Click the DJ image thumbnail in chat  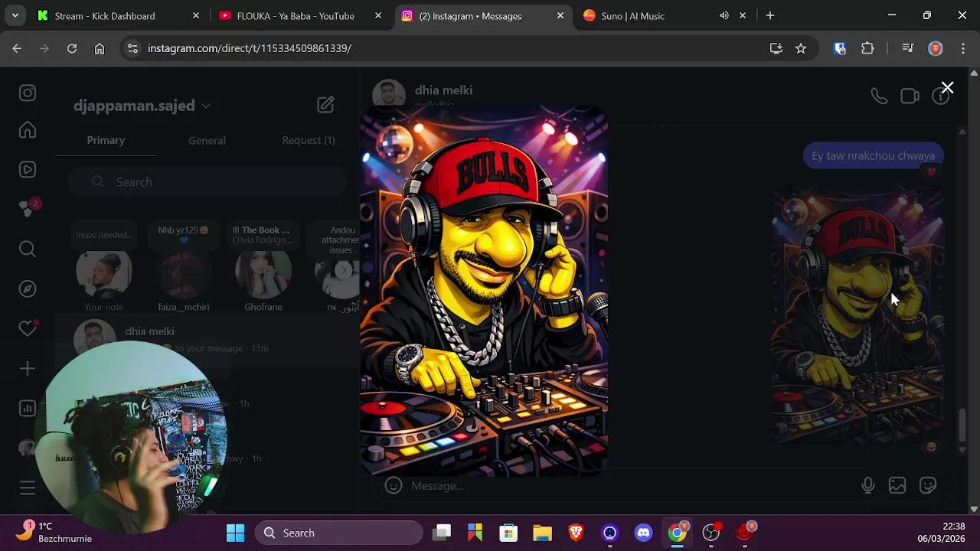857,317
